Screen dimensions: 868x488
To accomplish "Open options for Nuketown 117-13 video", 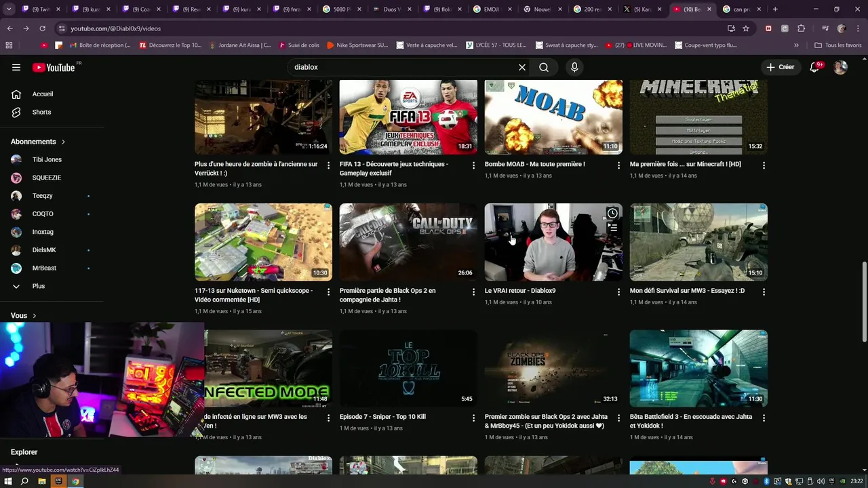I will [x=328, y=292].
